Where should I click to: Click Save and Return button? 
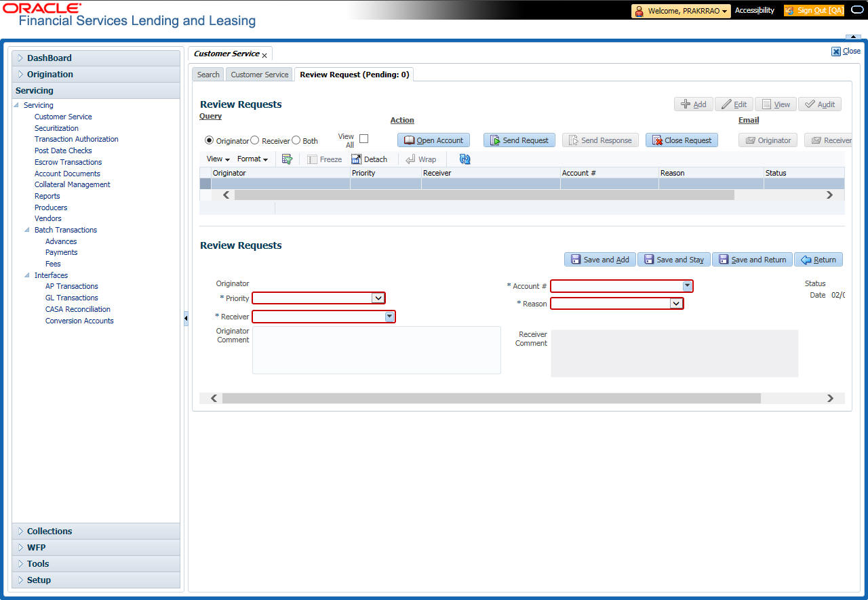click(x=752, y=260)
